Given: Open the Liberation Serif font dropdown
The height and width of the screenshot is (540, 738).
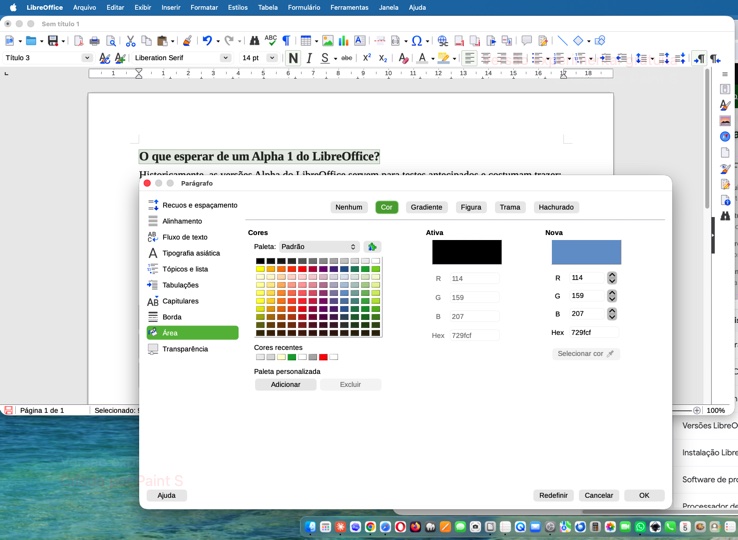Looking at the screenshot, I should [225, 58].
